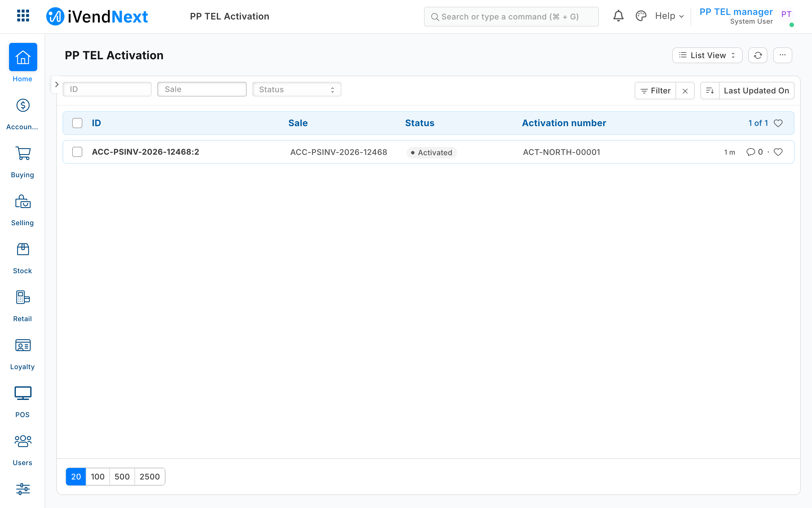Open the three-dots more menu
812x508 pixels.
782,55
